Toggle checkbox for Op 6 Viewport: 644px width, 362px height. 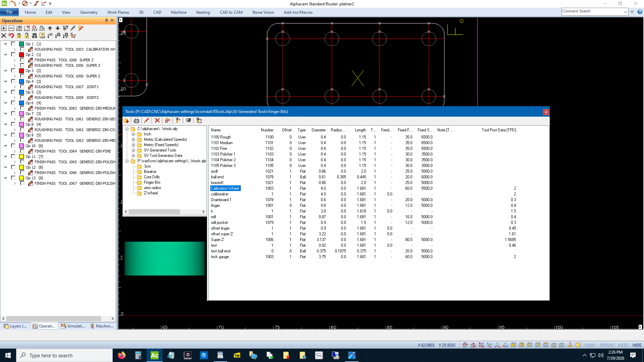coord(13,103)
